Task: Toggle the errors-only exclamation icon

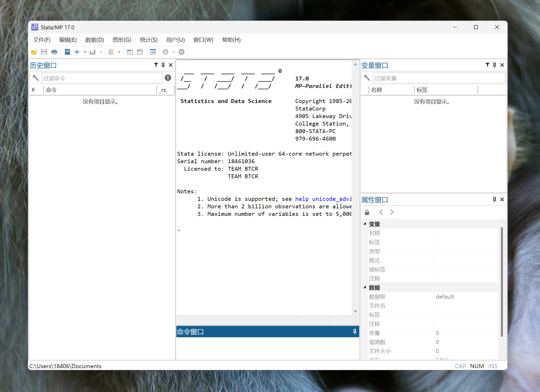Action: tap(168, 78)
